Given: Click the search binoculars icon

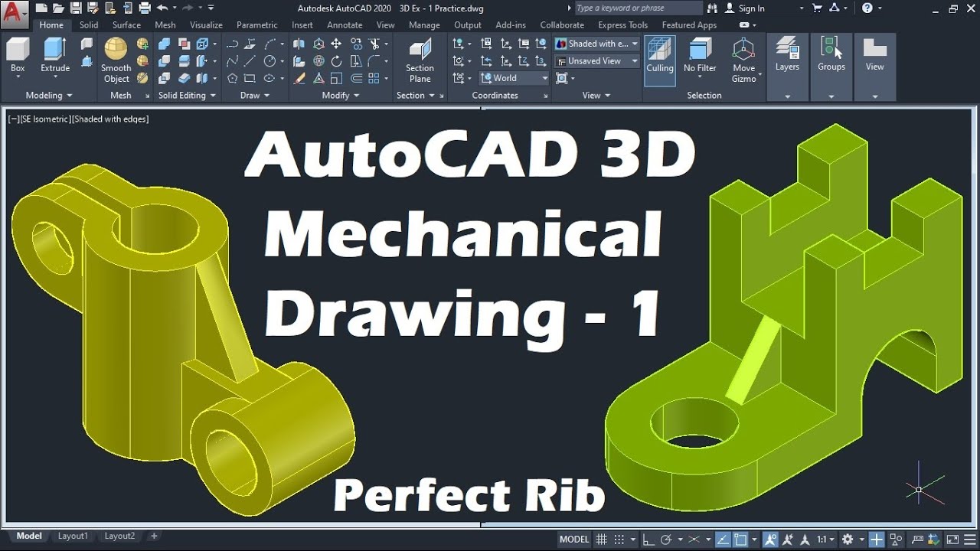Looking at the screenshot, I should (713, 8).
